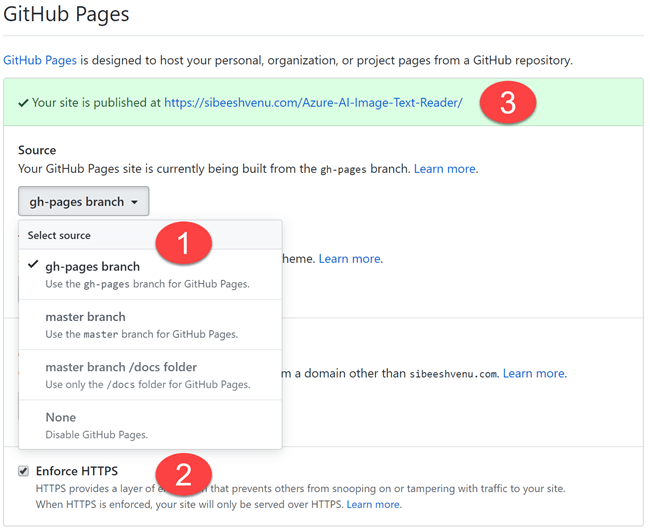Click Learn more beside the gh-pages branch text

(x=444, y=169)
